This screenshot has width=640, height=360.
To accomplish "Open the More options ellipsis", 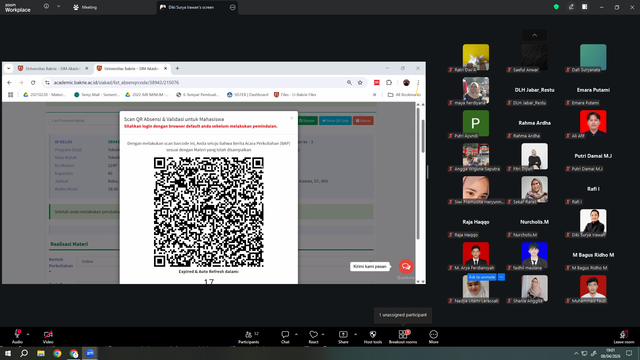I will point(433,336).
